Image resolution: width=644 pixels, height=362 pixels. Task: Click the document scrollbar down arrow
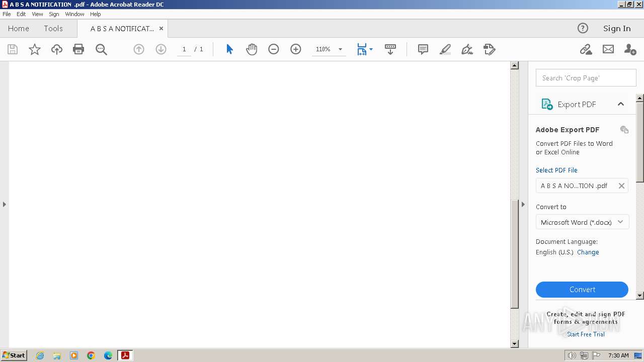[x=514, y=344]
